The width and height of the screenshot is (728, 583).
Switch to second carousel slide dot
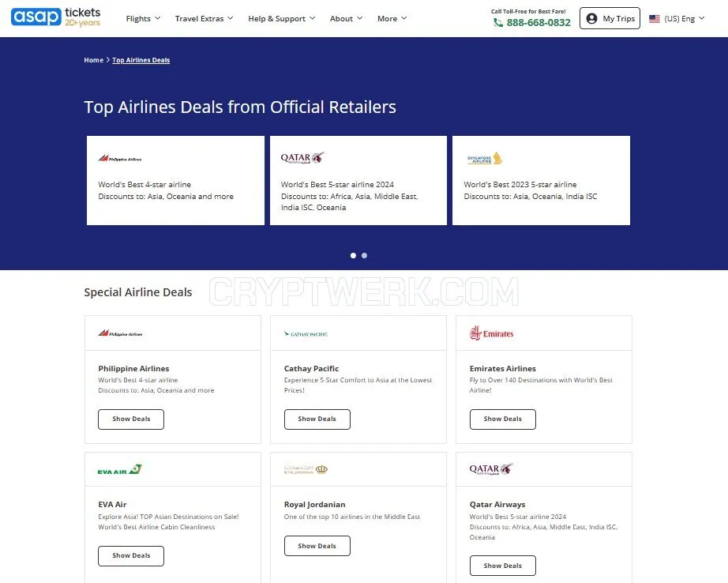[x=365, y=255]
